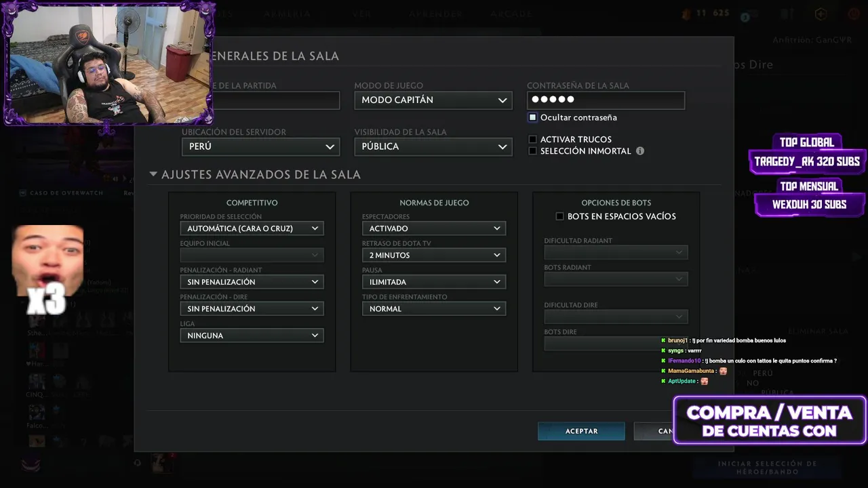Click the Bots Radiant dropdown
The image size is (868, 488).
pos(616,279)
